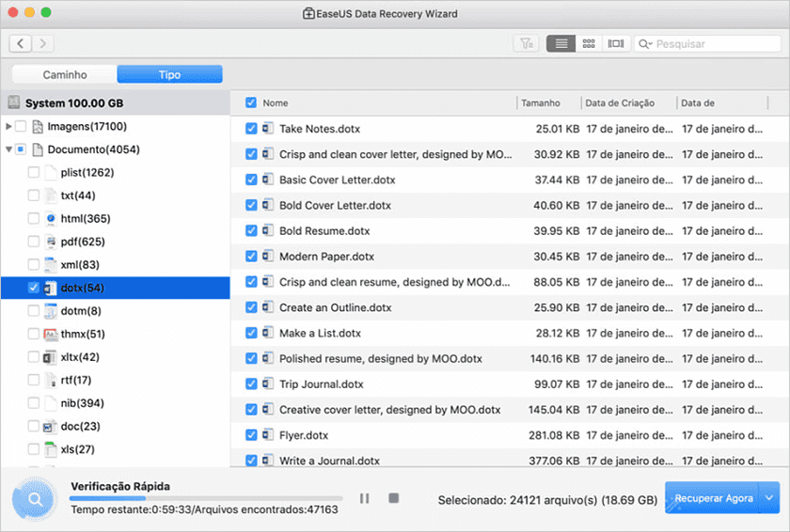Screen dimensions: 790x532
Task: Select the Tipo tab
Action: 170,75
